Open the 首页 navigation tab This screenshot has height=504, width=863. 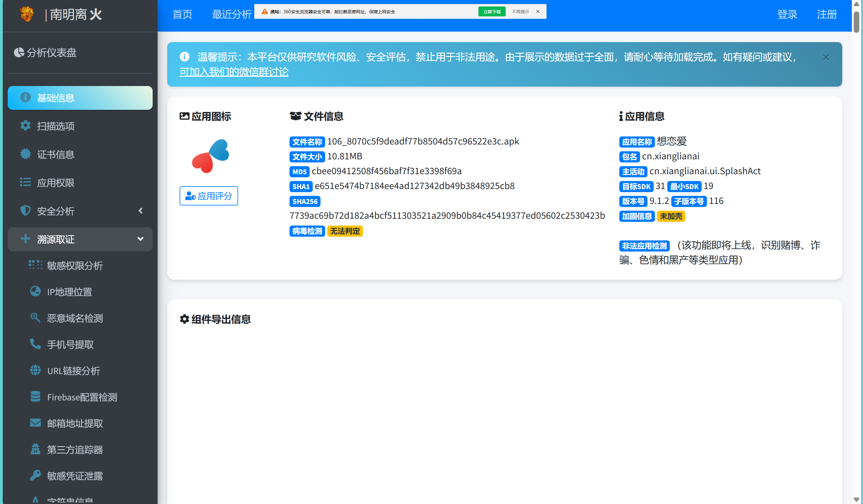[x=182, y=14]
